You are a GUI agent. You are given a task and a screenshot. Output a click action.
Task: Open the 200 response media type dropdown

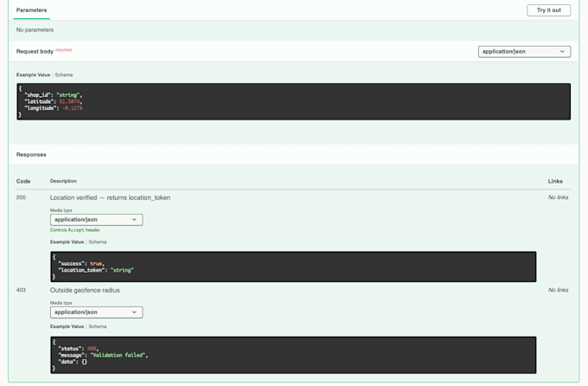coord(96,220)
